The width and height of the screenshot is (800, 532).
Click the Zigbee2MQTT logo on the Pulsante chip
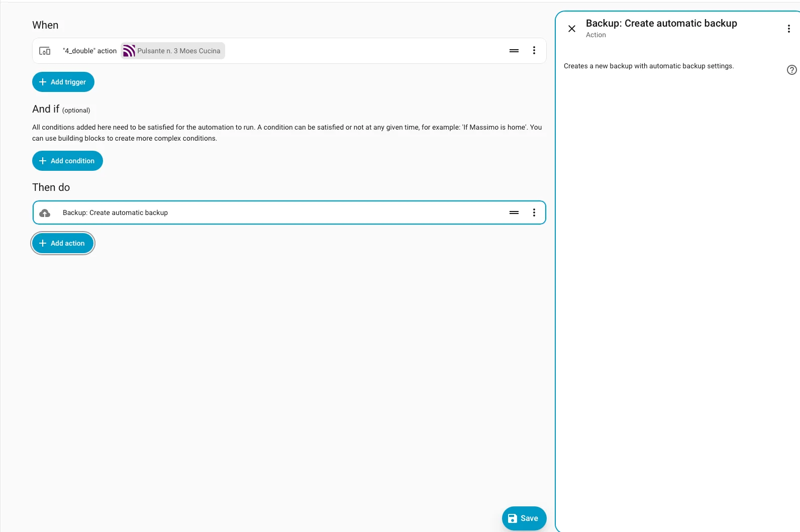[x=129, y=51]
